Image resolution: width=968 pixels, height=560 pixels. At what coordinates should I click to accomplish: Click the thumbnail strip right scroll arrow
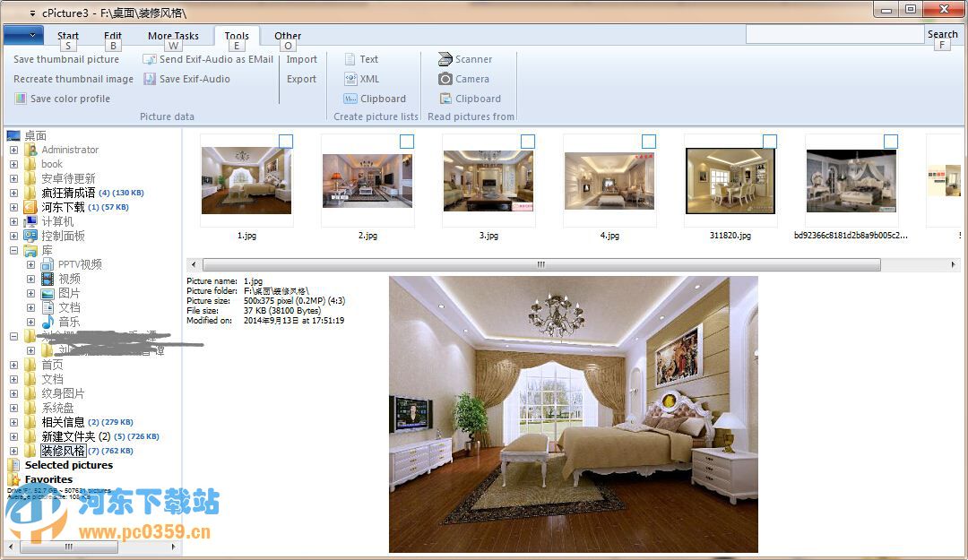click(953, 264)
